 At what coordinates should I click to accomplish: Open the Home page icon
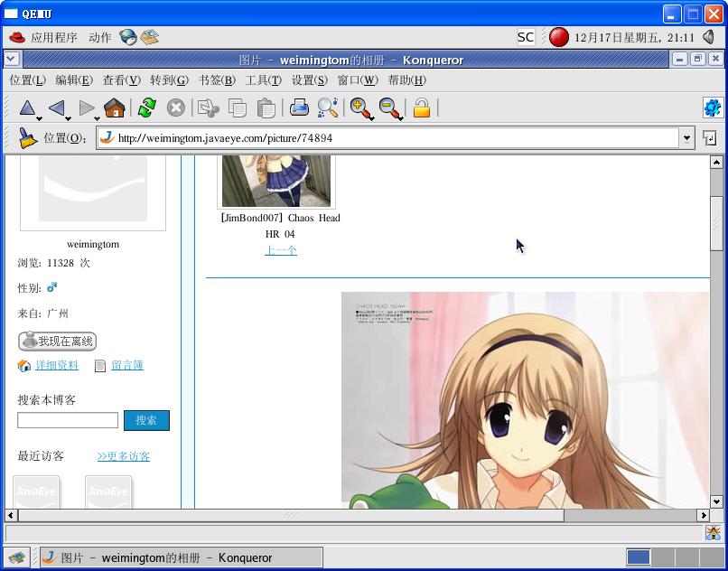(114, 108)
